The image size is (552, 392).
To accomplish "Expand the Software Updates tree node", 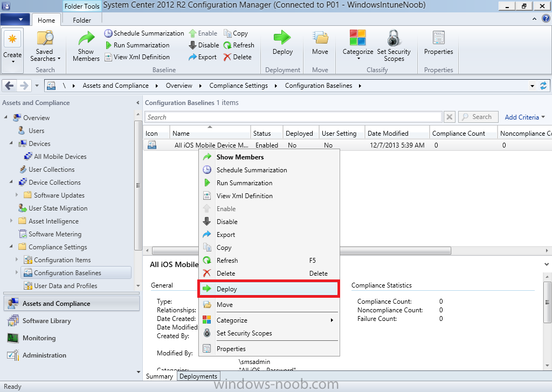I will click(x=17, y=195).
